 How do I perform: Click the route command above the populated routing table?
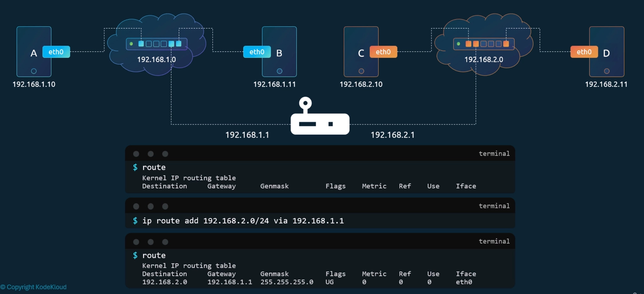[154, 255]
